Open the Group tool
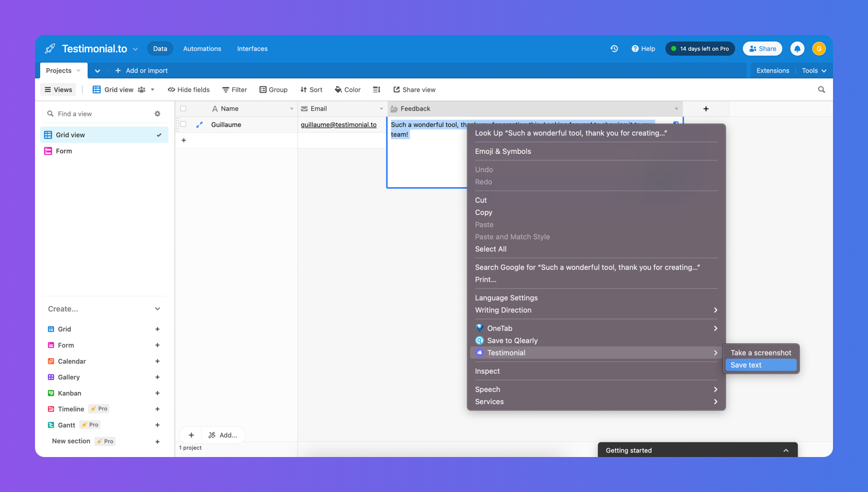 pos(273,89)
